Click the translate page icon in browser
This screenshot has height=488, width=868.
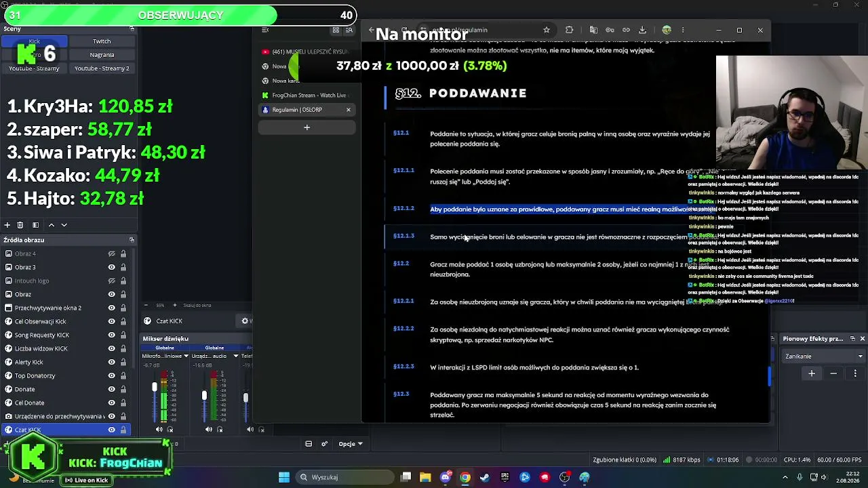click(594, 30)
